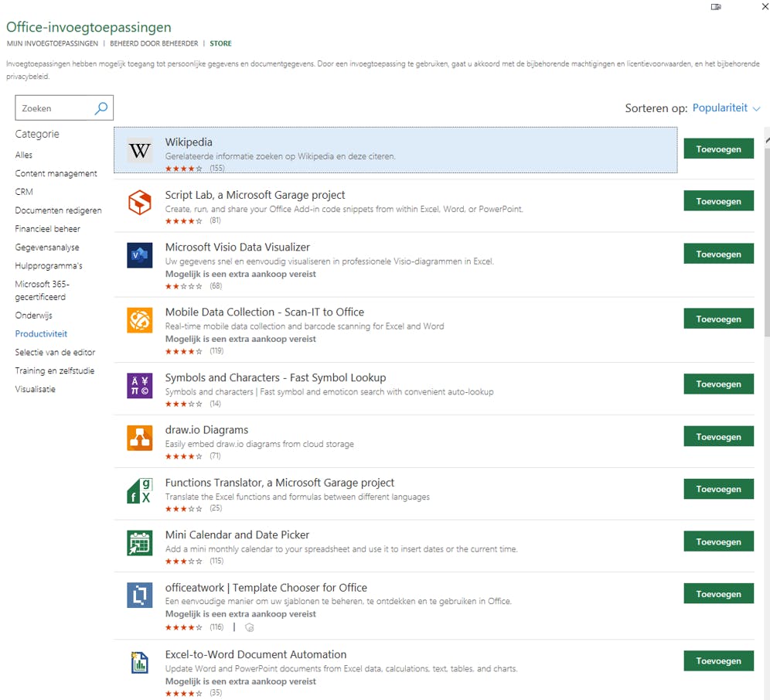Select the Gegevensanalyse category
This screenshot has height=700, width=770.
pyautogui.click(x=47, y=248)
